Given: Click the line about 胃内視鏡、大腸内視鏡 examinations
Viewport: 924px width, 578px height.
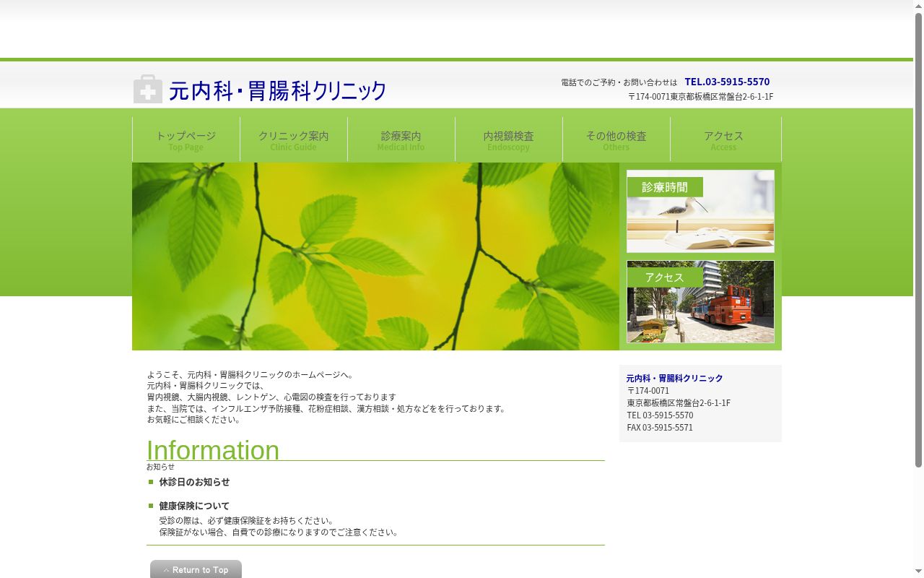Looking at the screenshot, I should [x=271, y=397].
